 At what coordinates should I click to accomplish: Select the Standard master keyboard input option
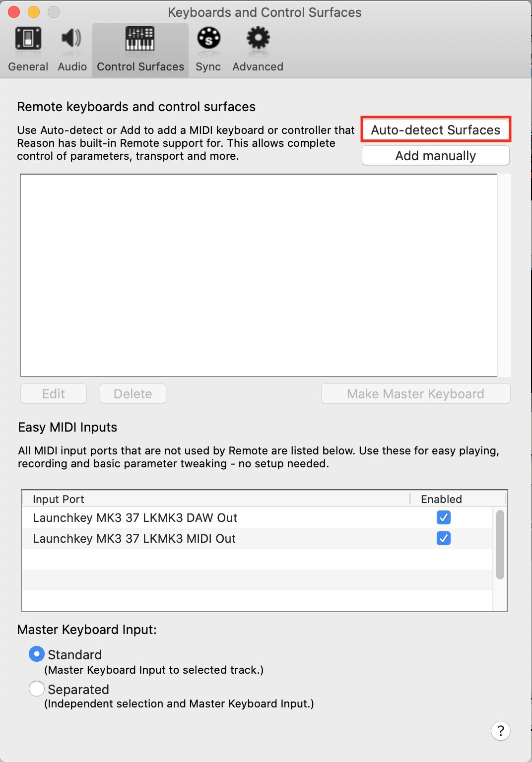point(37,654)
